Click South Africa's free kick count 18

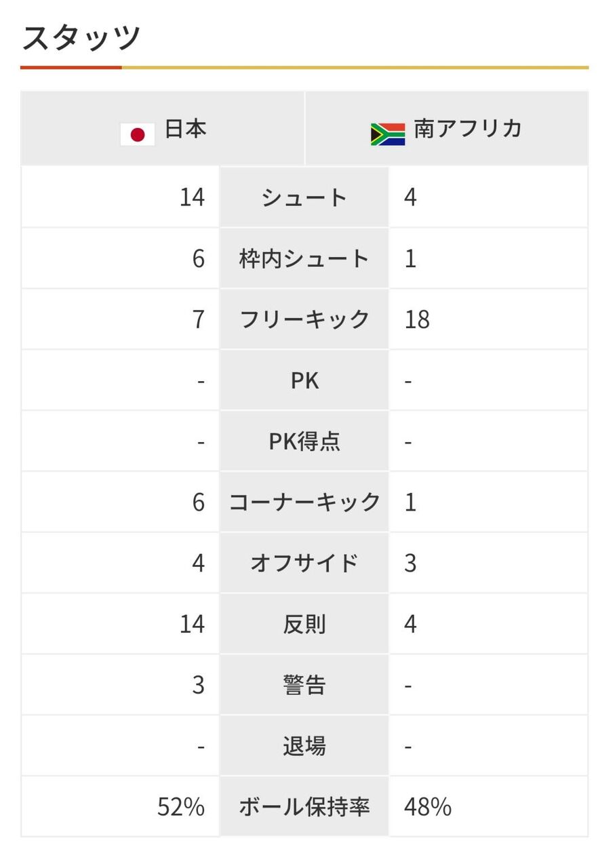[417, 319]
